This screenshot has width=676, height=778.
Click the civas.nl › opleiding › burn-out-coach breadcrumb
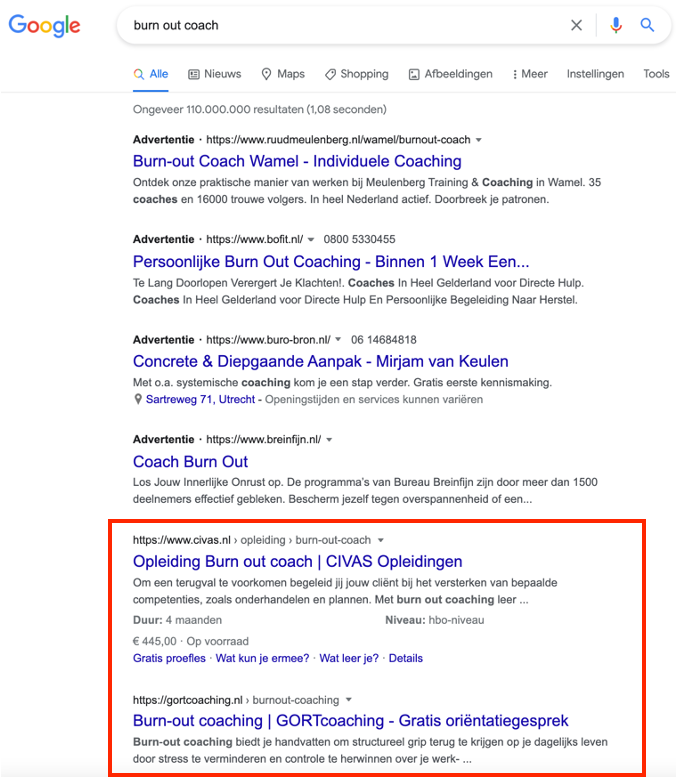pos(252,540)
